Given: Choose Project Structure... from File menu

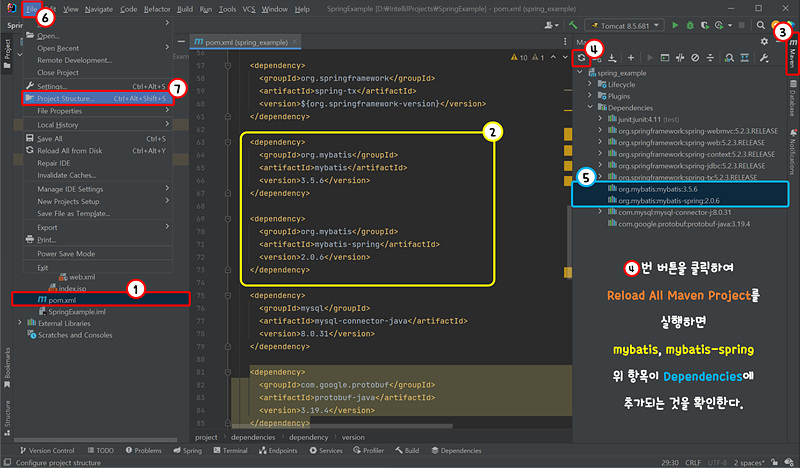Looking at the screenshot, I should point(97,98).
